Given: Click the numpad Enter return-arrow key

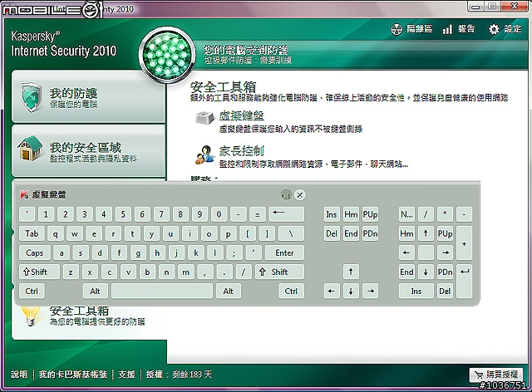Looking at the screenshot, I should 464,282.
